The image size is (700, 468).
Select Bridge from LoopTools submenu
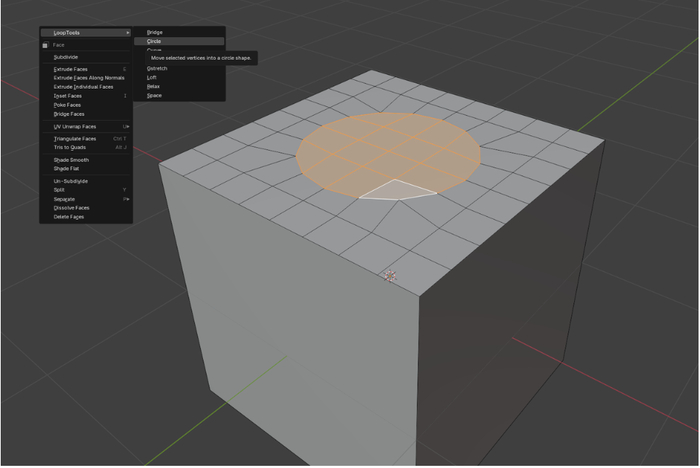click(x=155, y=33)
